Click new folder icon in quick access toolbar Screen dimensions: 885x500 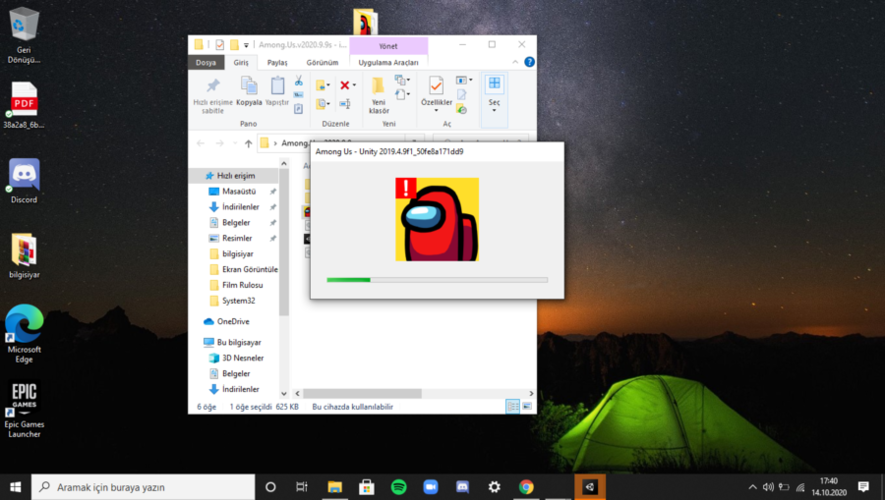[234, 45]
